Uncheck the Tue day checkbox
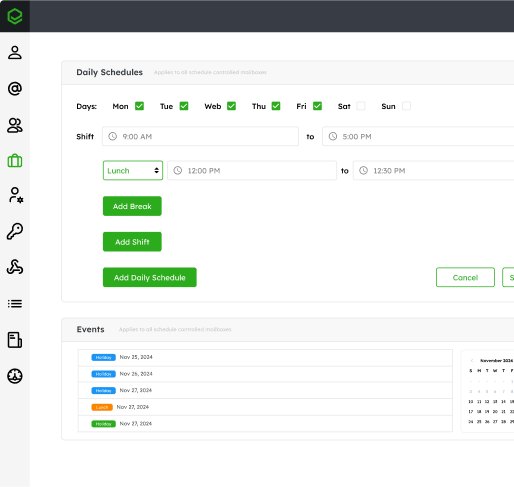The image size is (514, 487). click(x=184, y=106)
